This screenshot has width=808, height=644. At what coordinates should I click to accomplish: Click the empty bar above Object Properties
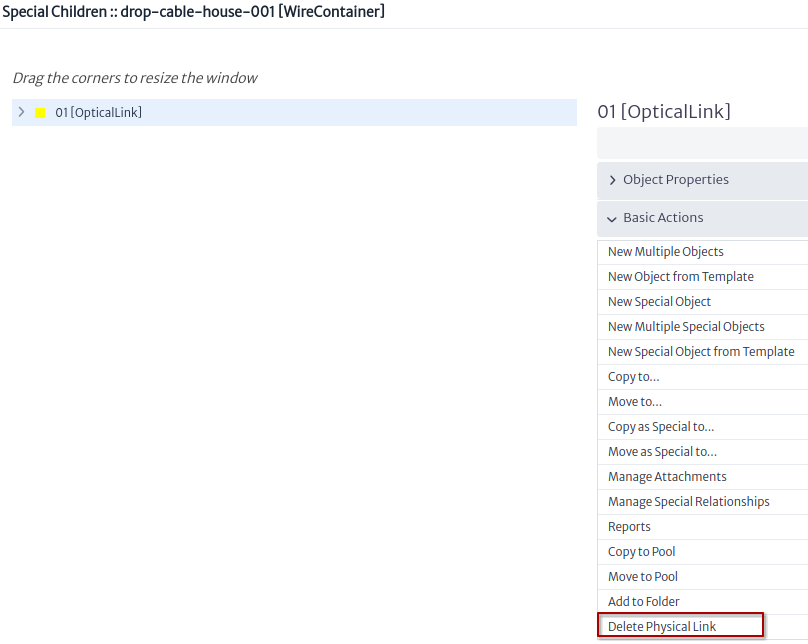click(702, 143)
